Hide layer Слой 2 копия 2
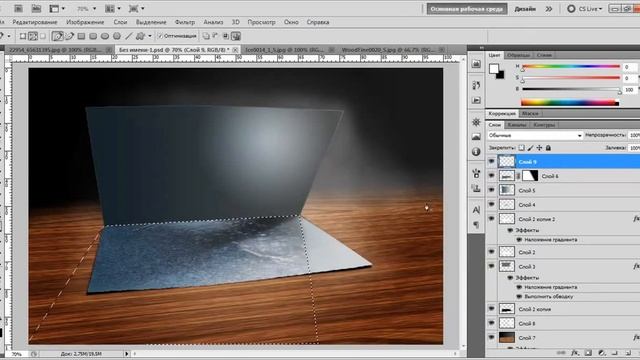The height and width of the screenshot is (360, 640). (x=491, y=219)
